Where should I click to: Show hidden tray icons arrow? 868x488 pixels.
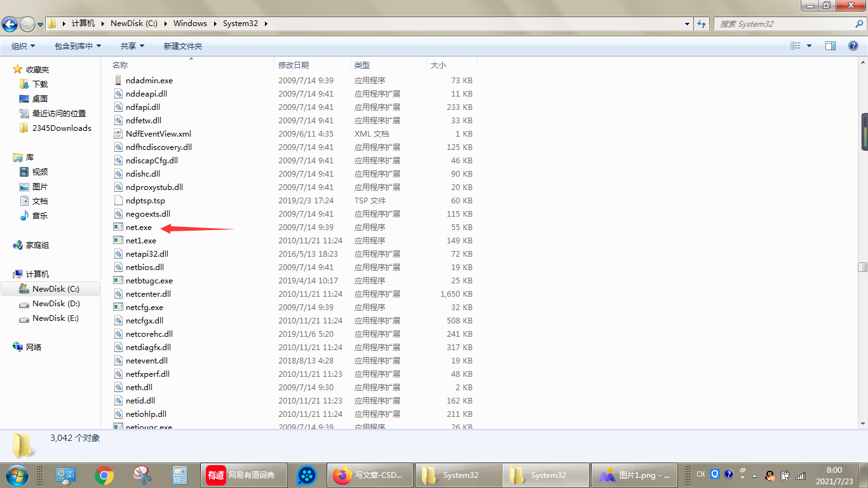(x=755, y=475)
